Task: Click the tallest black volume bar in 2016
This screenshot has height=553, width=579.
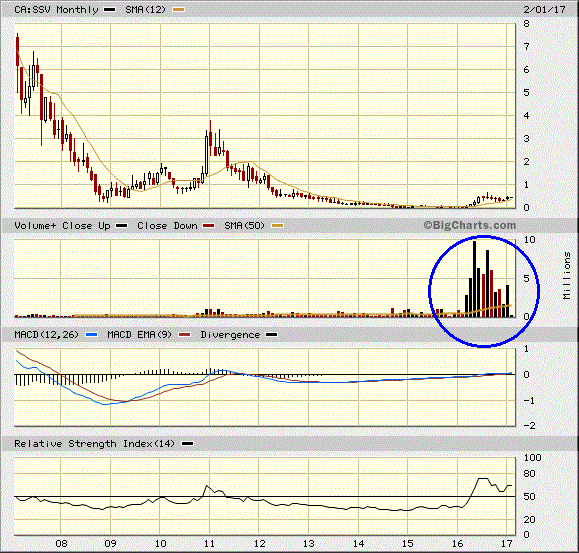Action: point(474,279)
